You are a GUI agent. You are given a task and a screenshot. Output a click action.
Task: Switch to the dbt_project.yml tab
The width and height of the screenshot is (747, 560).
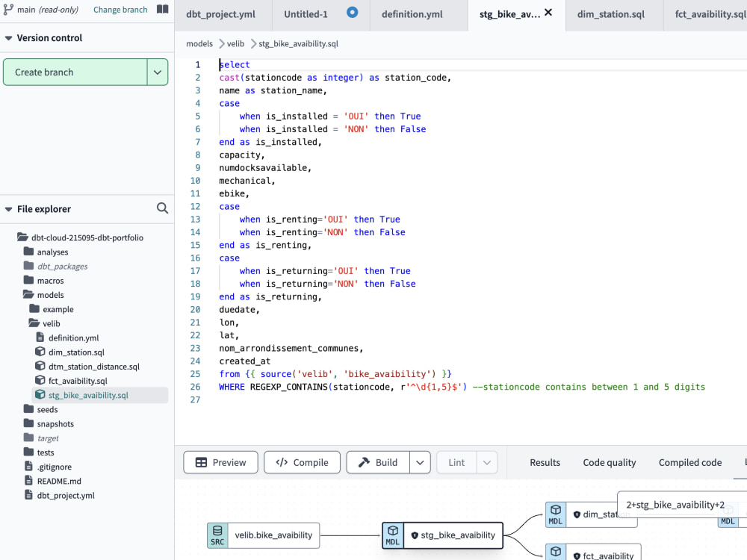point(220,14)
